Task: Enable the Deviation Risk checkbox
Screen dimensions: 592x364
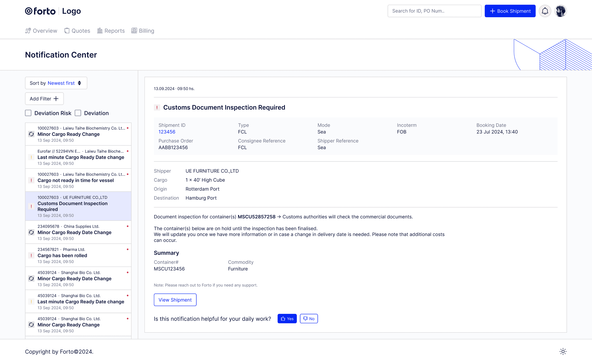Action: pyautogui.click(x=28, y=113)
